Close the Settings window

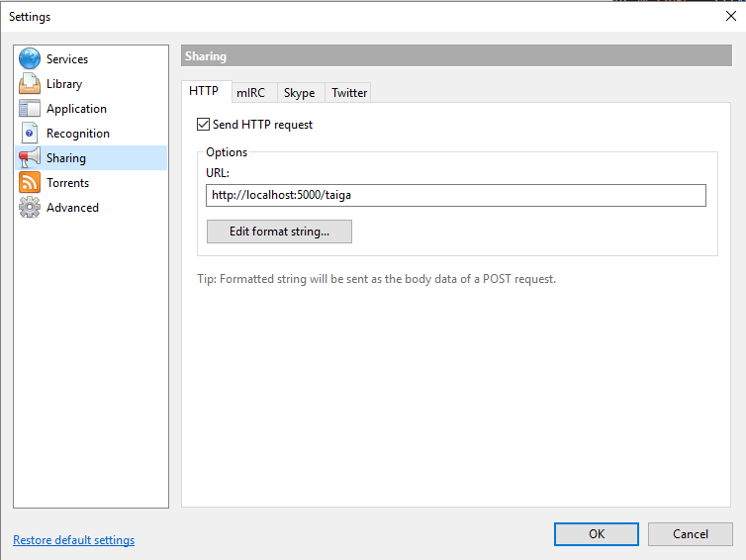tap(731, 16)
